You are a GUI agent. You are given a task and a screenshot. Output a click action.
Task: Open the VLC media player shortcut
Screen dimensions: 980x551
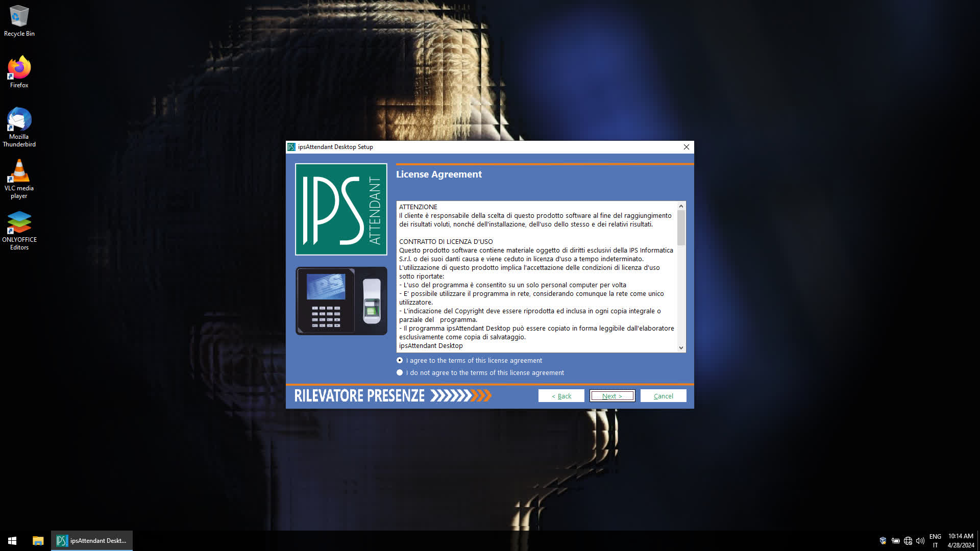[x=19, y=177]
